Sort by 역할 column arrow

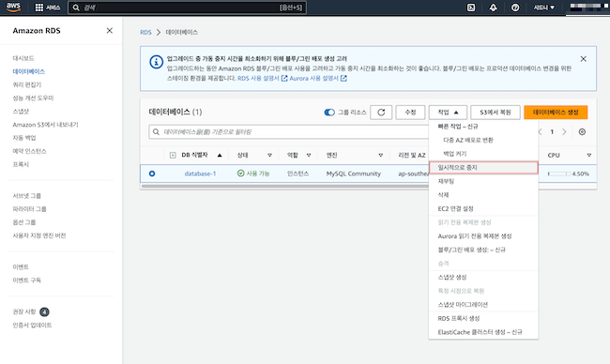(309, 155)
